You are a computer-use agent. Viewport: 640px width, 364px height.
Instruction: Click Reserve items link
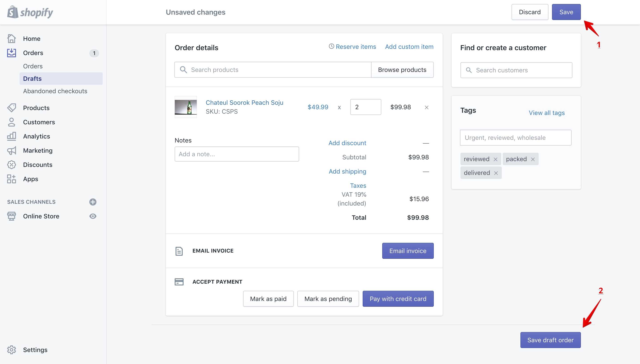356,47
